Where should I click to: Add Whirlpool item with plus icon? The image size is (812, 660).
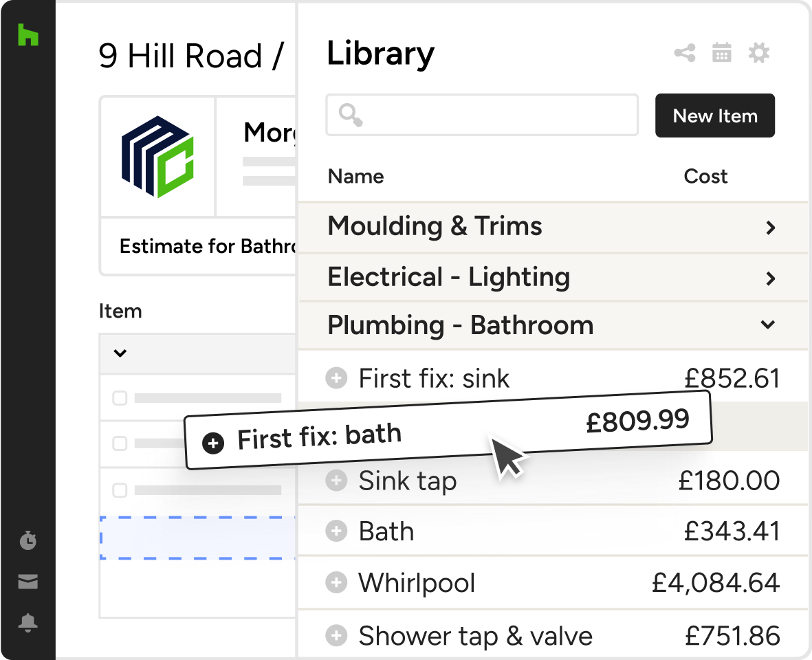click(336, 582)
